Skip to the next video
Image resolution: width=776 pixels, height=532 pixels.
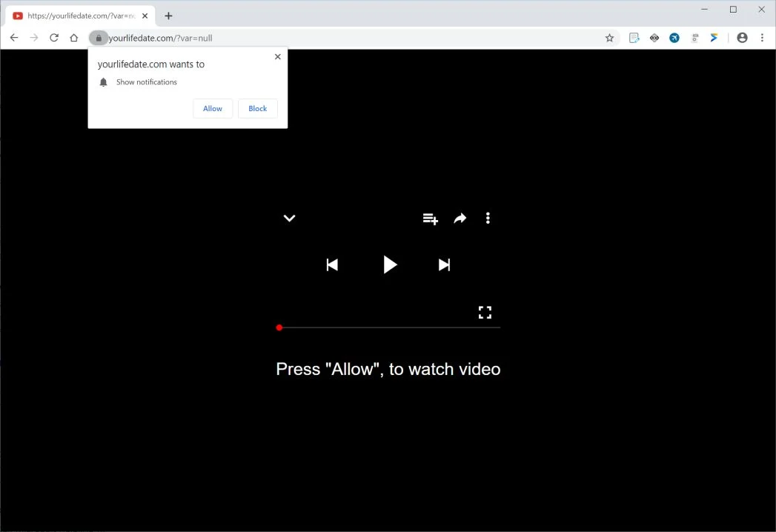pos(445,265)
